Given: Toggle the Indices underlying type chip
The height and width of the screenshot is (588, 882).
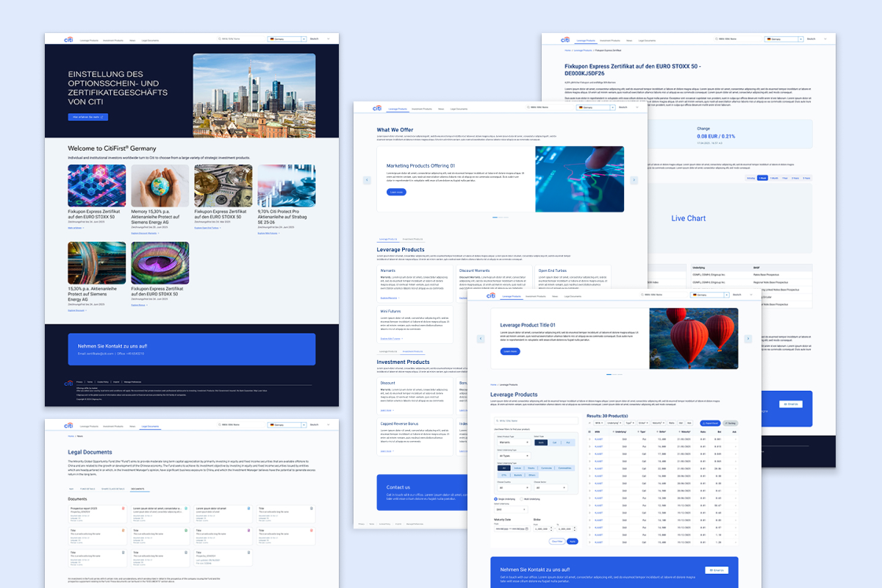Looking at the screenshot, I should [517, 468].
